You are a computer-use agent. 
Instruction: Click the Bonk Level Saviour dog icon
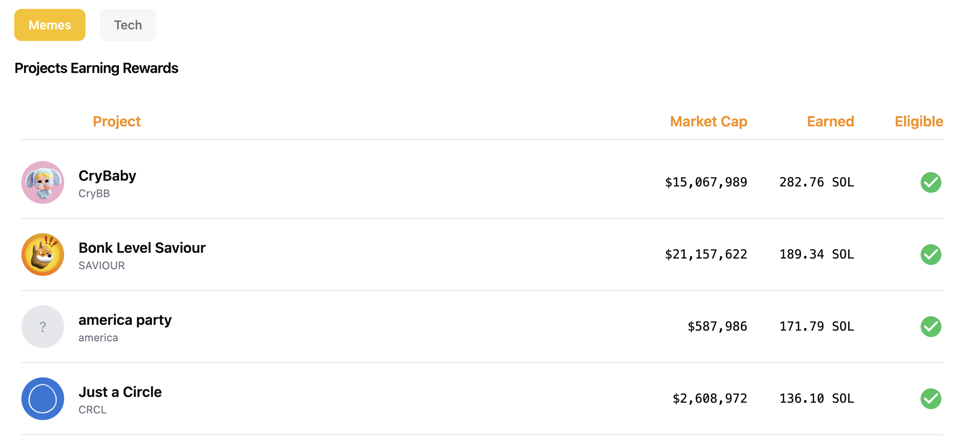[x=43, y=255]
